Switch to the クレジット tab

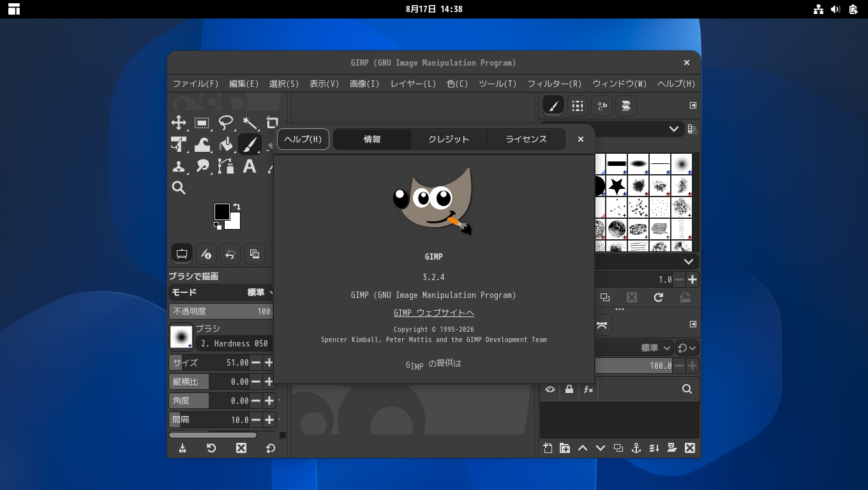click(449, 139)
